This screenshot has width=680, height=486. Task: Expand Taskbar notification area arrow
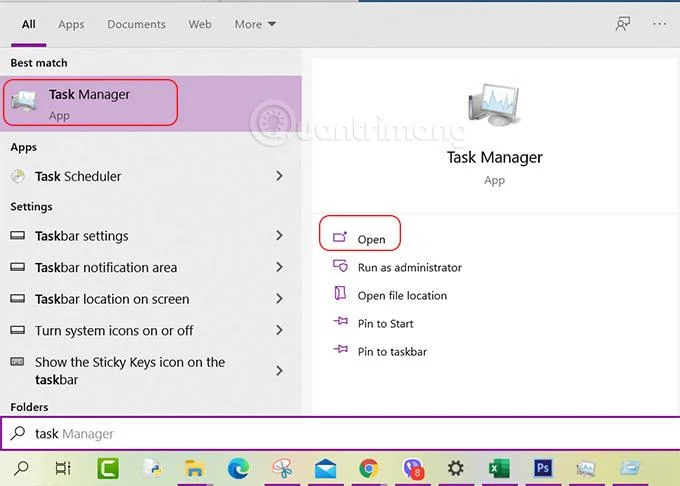click(x=279, y=267)
